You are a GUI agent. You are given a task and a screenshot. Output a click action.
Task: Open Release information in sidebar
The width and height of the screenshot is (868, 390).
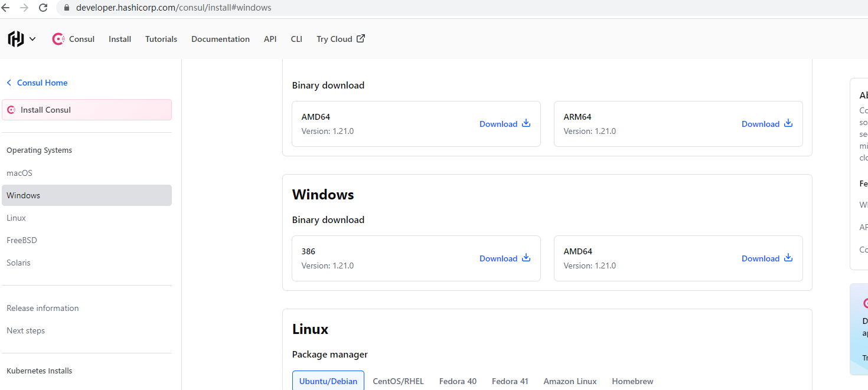[x=43, y=308]
